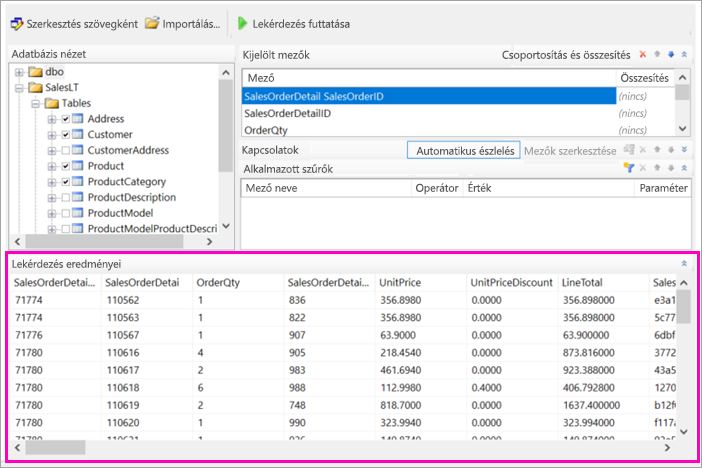Click the Mezők szerkesztése button
The width and height of the screenshot is (702, 468).
click(570, 151)
